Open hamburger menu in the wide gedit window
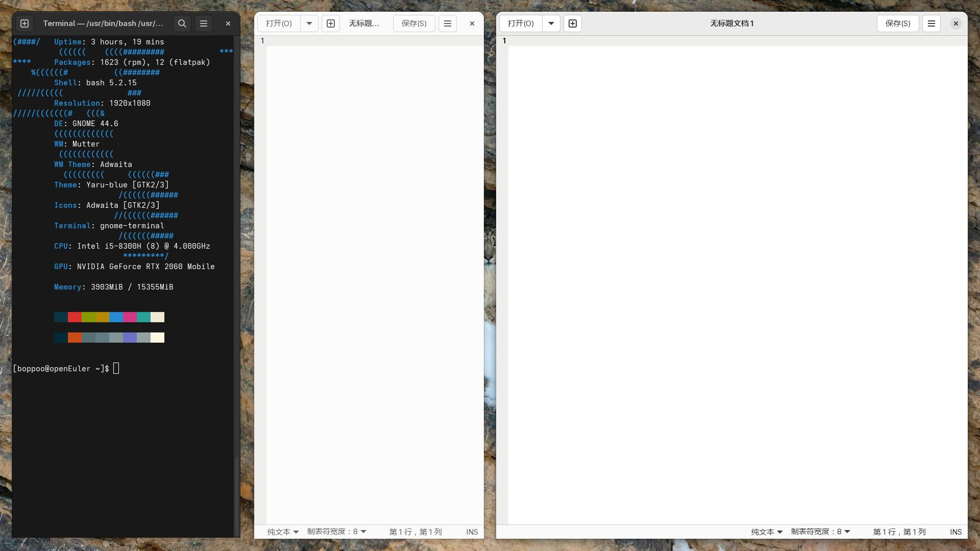The image size is (980, 551). tap(932, 23)
